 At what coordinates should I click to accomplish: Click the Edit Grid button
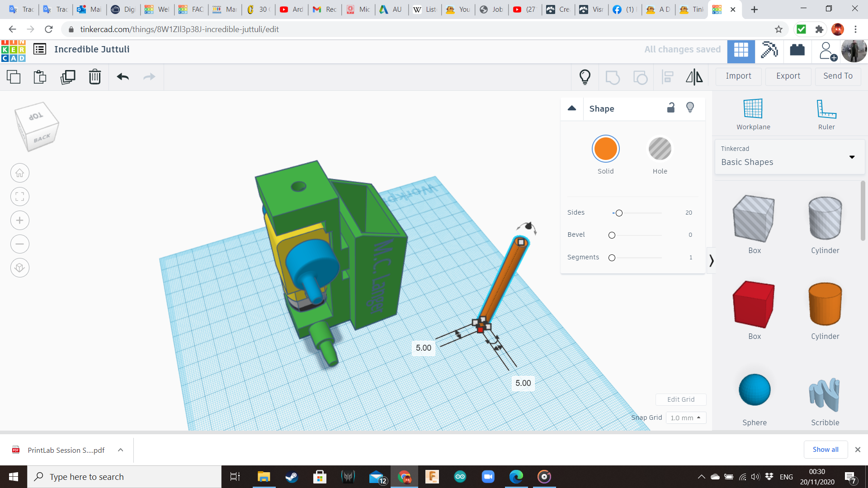point(681,399)
